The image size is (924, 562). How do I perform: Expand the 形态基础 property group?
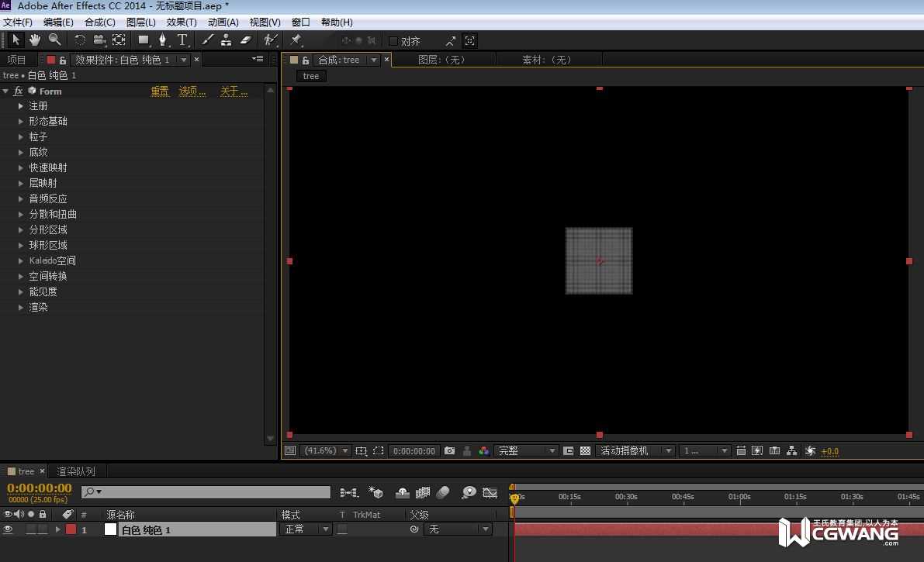click(x=21, y=122)
